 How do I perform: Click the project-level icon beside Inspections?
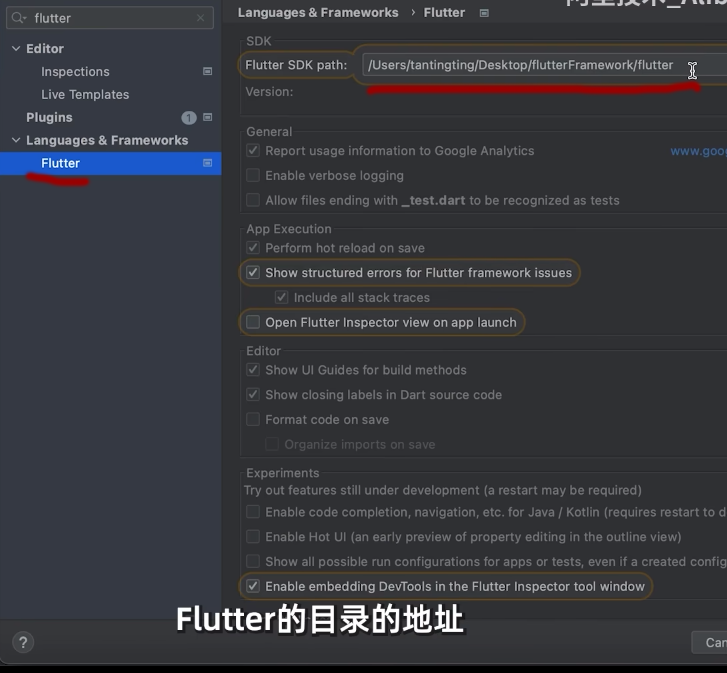(x=207, y=72)
